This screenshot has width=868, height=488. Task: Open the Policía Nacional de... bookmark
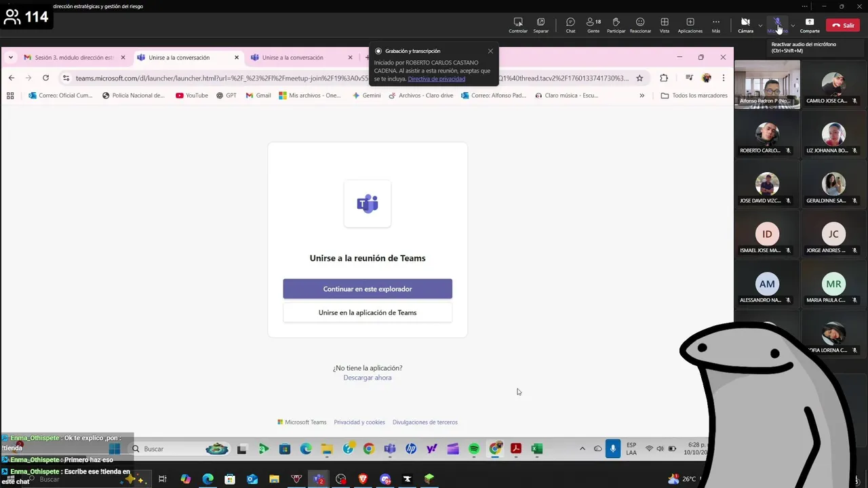pyautogui.click(x=134, y=96)
